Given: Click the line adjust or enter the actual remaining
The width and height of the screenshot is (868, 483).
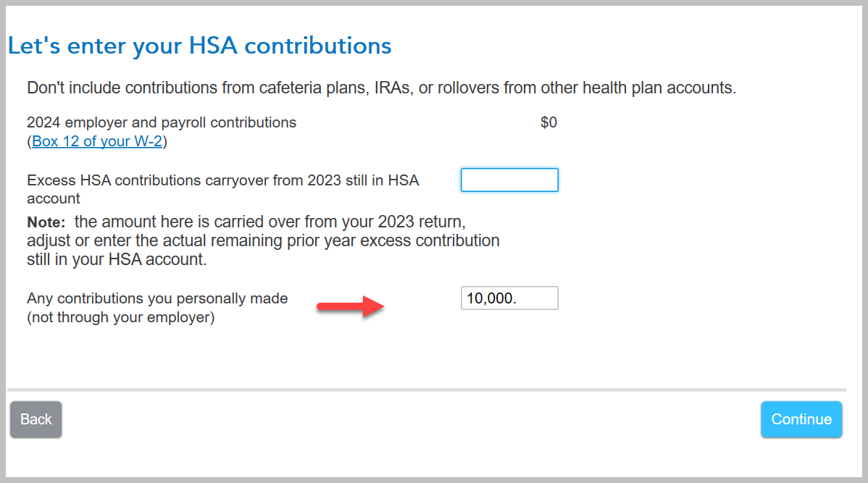Looking at the screenshot, I should pyautogui.click(x=263, y=240).
